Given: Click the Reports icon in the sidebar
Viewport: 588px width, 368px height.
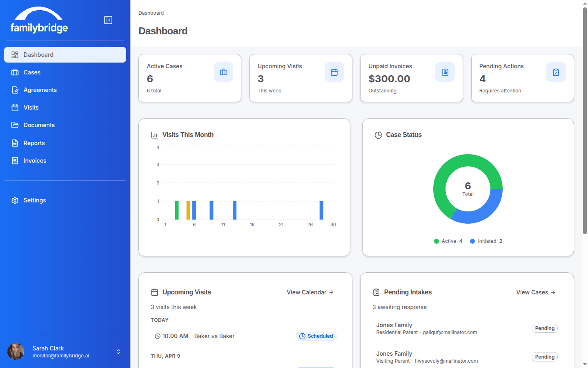Looking at the screenshot, I should [x=15, y=143].
